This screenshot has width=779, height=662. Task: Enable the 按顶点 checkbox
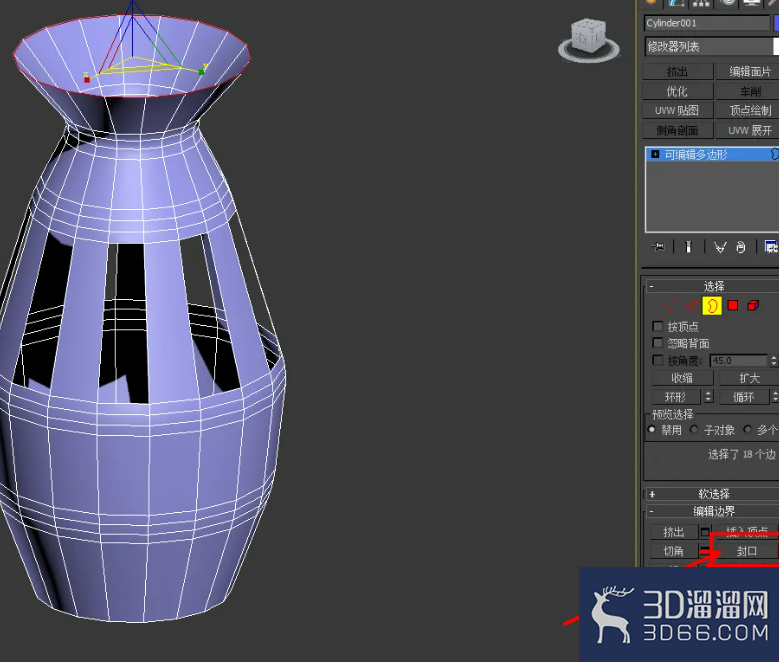pos(657,327)
